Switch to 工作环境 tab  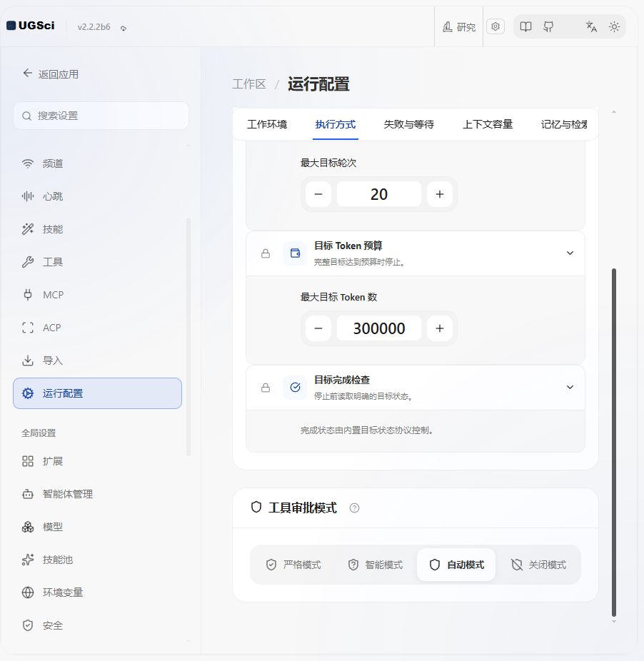coord(267,124)
